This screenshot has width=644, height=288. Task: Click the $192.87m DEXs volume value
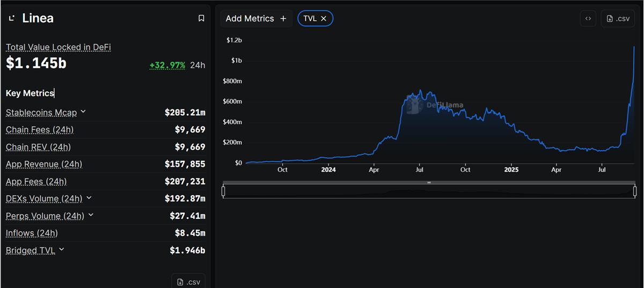coord(185,198)
